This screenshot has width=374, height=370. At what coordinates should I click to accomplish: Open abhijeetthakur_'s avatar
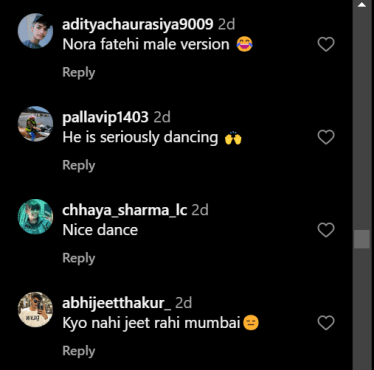tap(35, 310)
